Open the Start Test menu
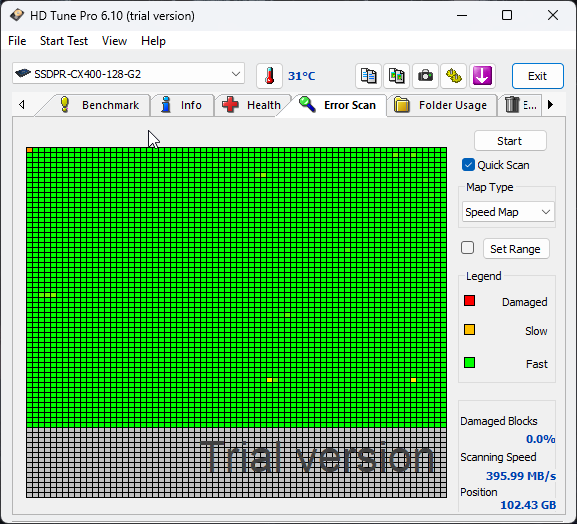The height and width of the screenshot is (524, 577). tap(64, 41)
